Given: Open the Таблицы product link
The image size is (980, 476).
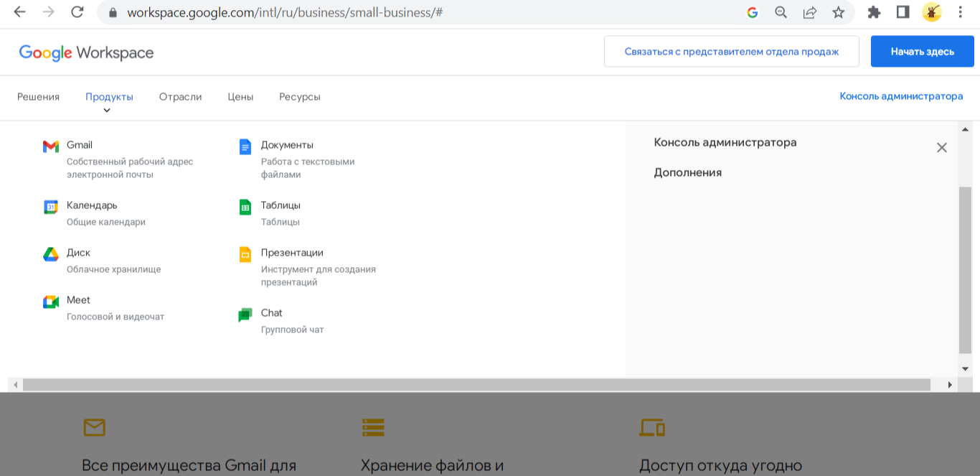Looking at the screenshot, I should coord(281,205).
